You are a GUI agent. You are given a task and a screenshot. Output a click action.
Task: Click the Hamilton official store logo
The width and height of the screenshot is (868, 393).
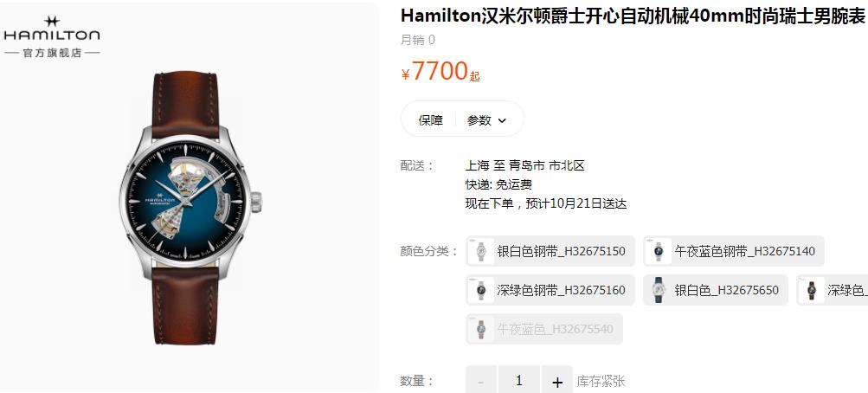pos(52,36)
